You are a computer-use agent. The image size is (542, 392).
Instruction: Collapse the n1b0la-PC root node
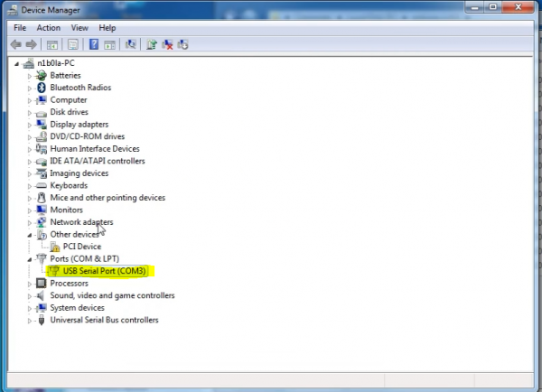click(x=16, y=63)
